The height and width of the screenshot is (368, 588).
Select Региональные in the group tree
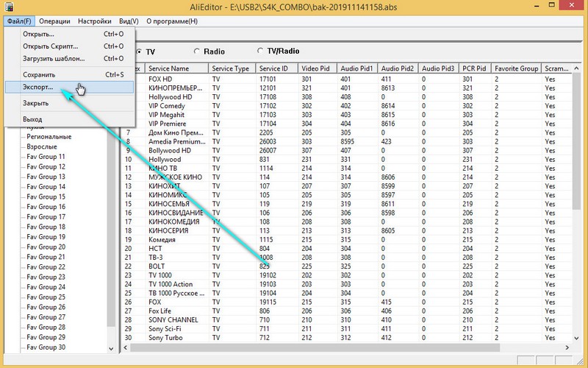pos(49,137)
